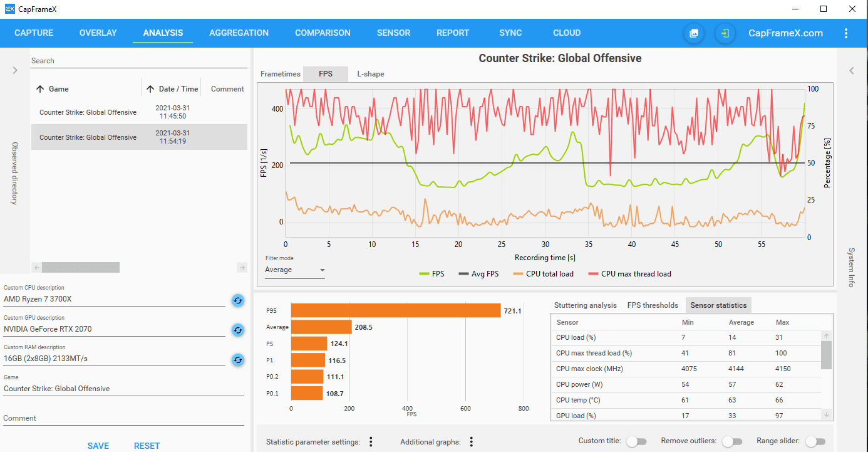Switch to the CAPTURE tab
This screenshot has height=452, width=868.
tap(34, 33)
